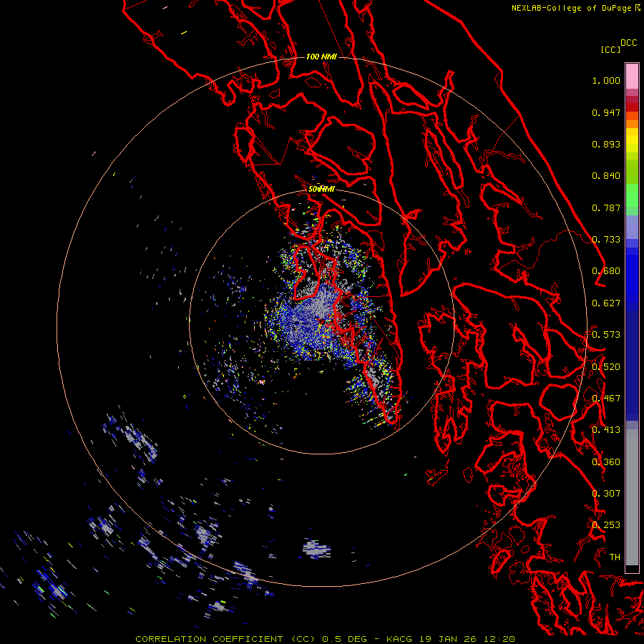Viewport: 644px width, 644px height.
Task: Click the 0.5 DEG elevation text
Action: coord(344,639)
